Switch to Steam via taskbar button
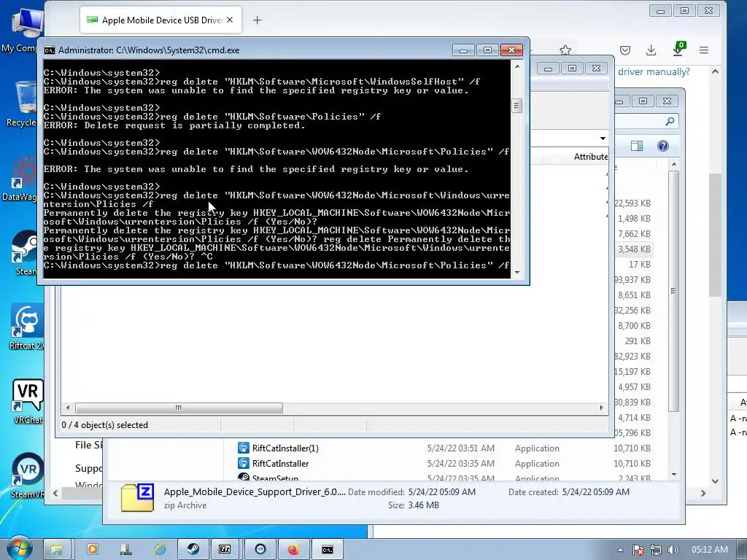The height and width of the screenshot is (560, 747). click(193, 550)
